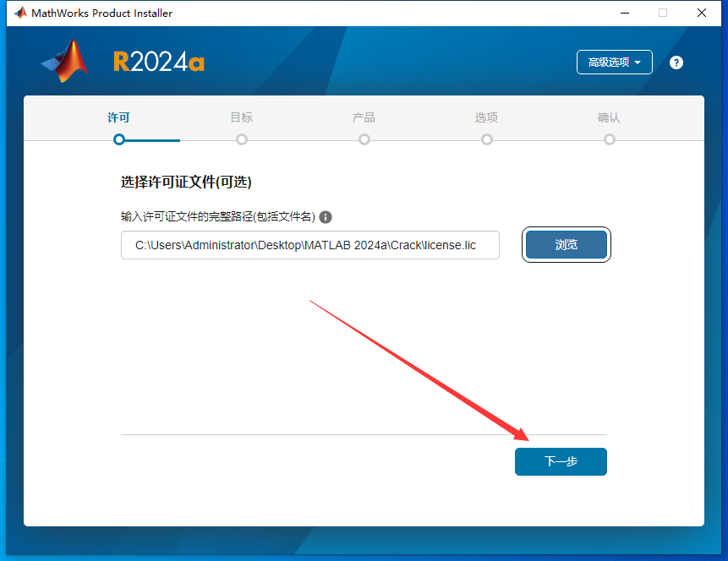728x561 pixels.
Task: Activate the 选项 step circle
Action: (x=486, y=139)
